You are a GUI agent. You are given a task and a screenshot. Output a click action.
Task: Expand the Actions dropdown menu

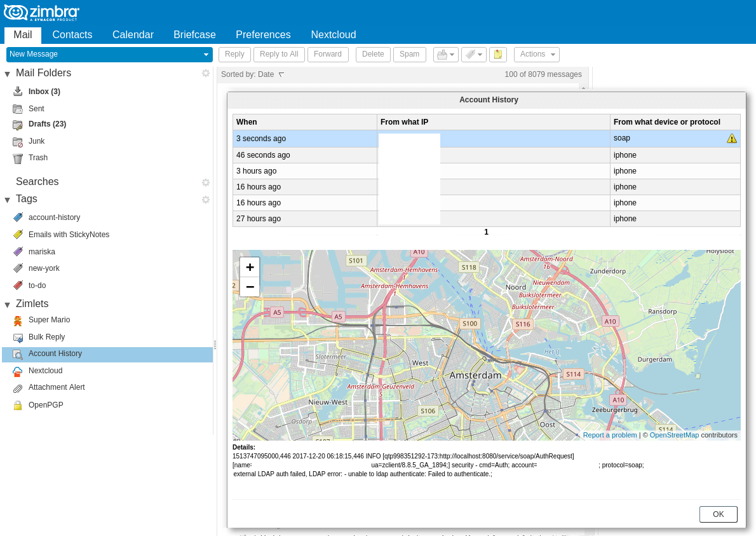(x=536, y=55)
